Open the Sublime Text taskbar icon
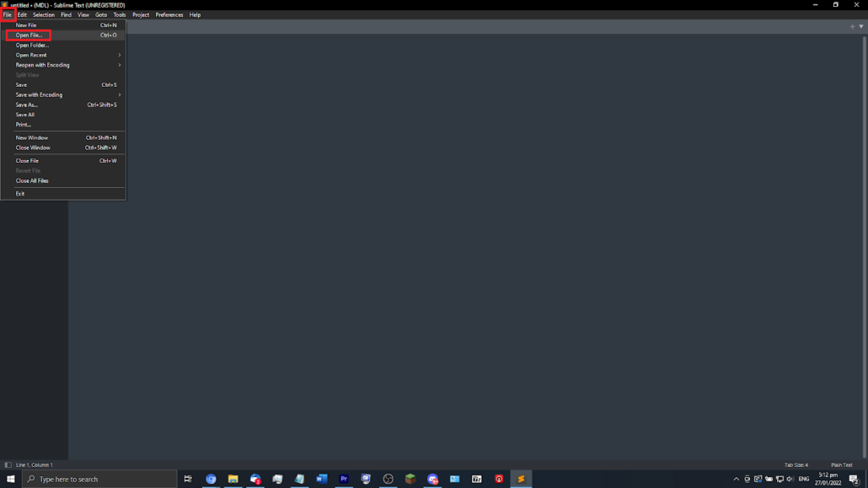 click(521, 479)
